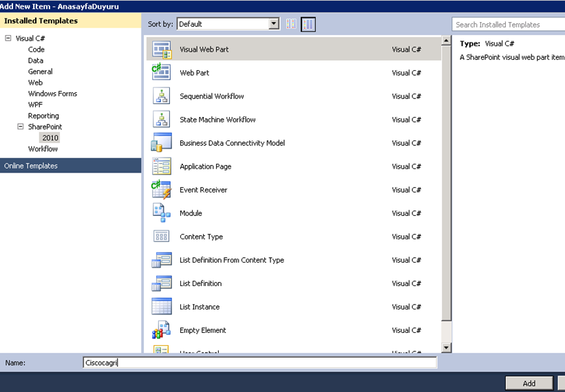Select 'Content Type' template name
This screenshot has height=392, width=565.
point(202,237)
